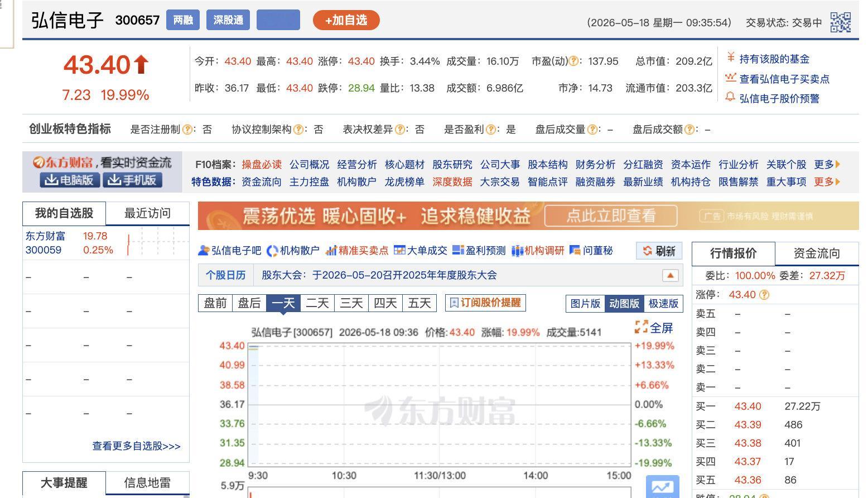Click the 持有该股的基金 yuan icon link

click(767, 59)
